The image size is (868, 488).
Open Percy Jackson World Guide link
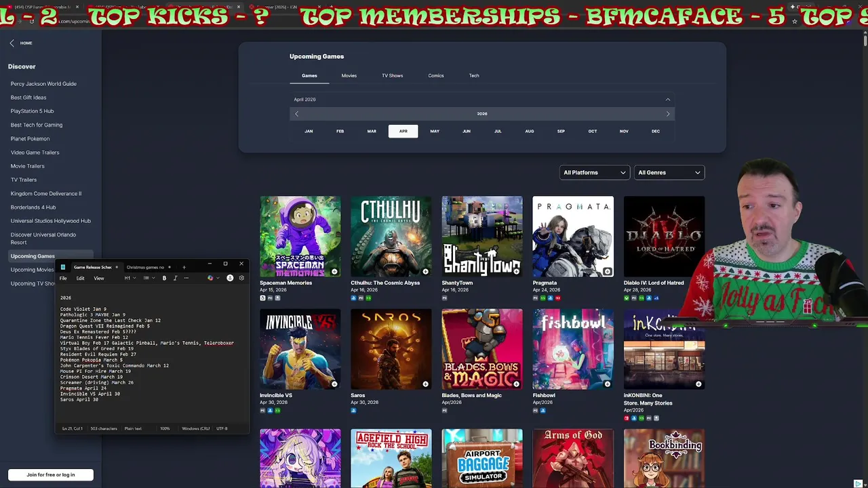pos(43,84)
